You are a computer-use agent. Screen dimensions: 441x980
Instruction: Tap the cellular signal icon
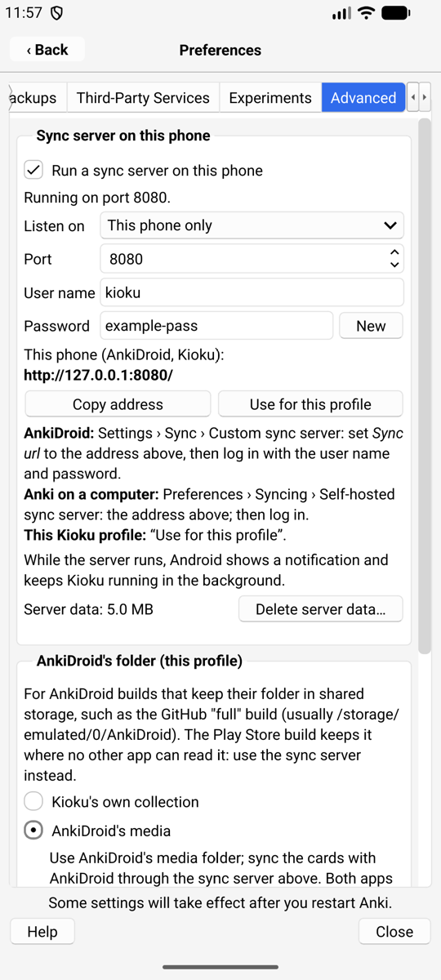[x=341, y=13]
